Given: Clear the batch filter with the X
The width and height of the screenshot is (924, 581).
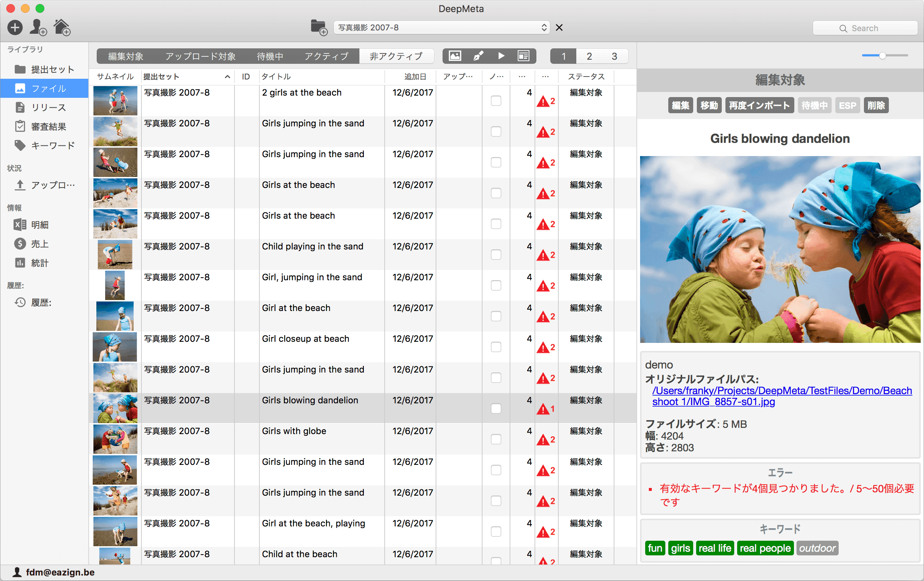Looking at the screenshot, I should [x=559, y=27].
